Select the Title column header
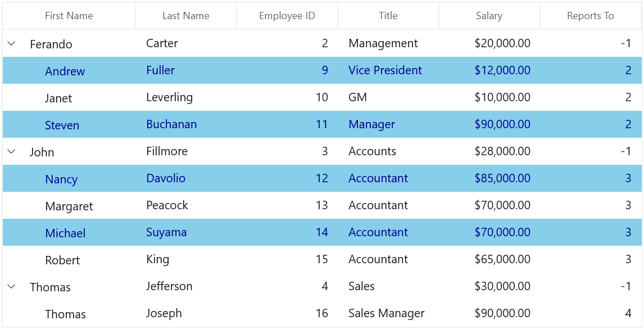 [388, 16]
